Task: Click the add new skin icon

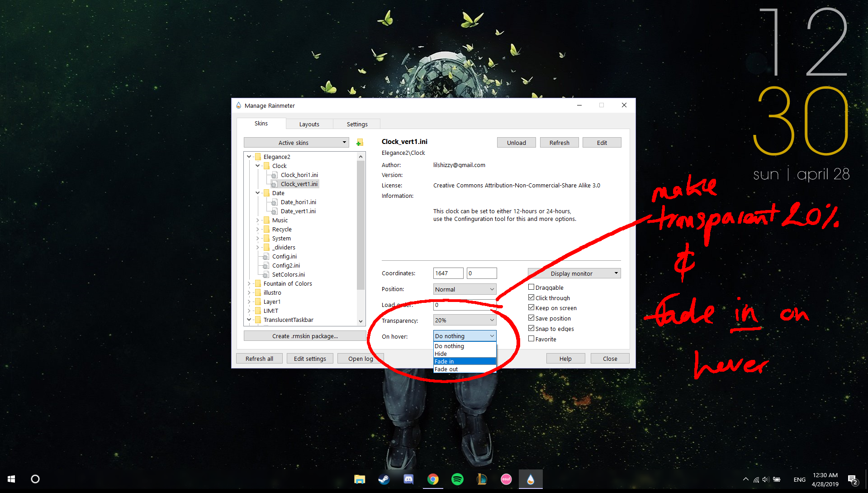Action: (x=360, y=143)
